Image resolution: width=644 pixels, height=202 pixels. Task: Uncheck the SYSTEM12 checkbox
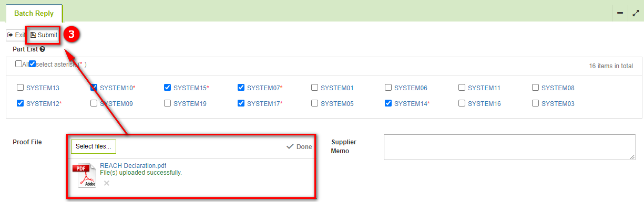click(20, 103)
